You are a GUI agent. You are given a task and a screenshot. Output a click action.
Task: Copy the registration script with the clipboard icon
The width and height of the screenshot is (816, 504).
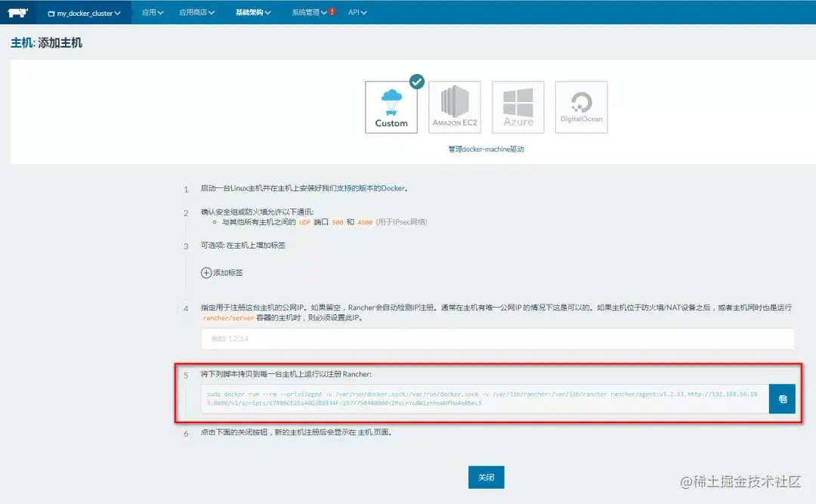[782, 398]
